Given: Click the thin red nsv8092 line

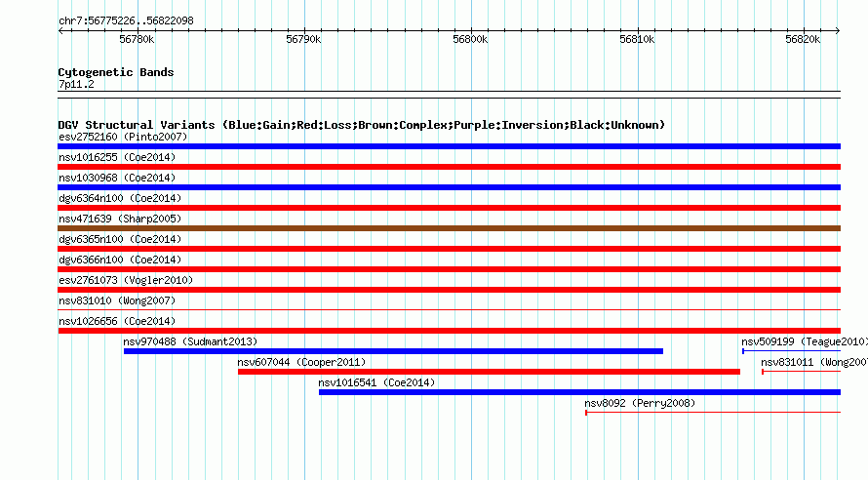Looking at the screenshot, I should [713, 413].
